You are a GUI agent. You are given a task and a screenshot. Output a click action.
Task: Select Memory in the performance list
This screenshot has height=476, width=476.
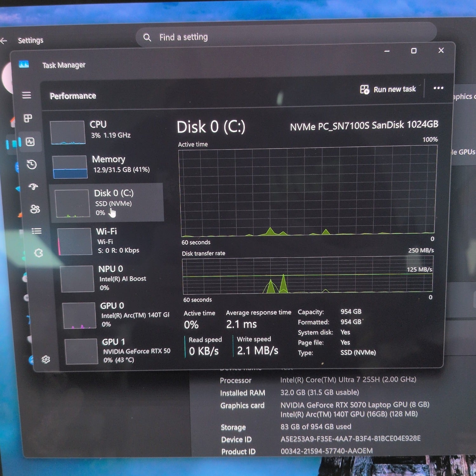107,166
